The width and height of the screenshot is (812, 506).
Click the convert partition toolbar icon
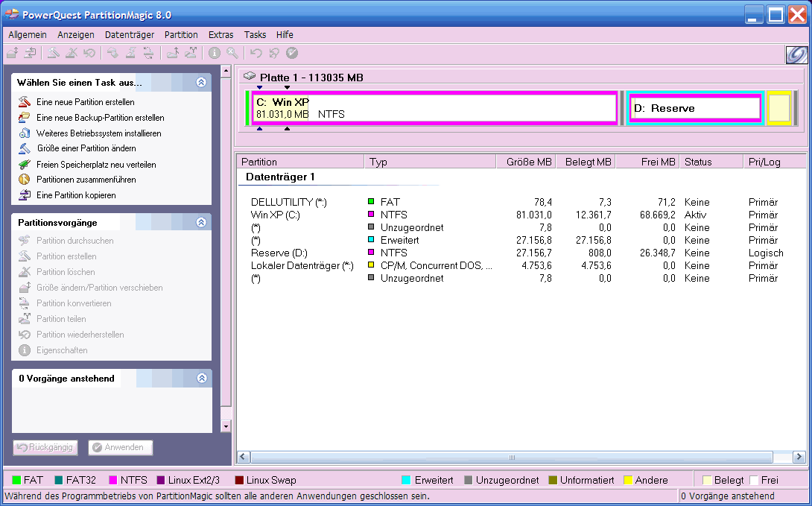pos(148,53)
